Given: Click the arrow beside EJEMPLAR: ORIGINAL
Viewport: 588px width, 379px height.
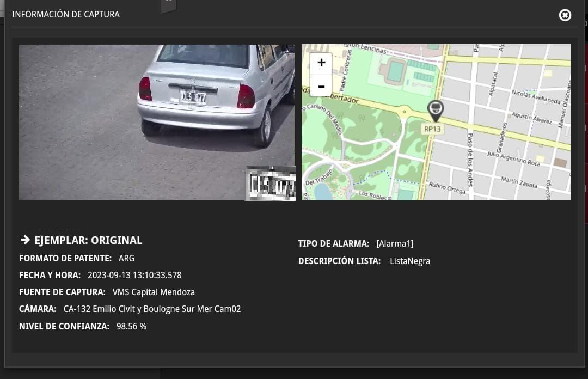Looking at the screenshot, I should coord(25,240).
